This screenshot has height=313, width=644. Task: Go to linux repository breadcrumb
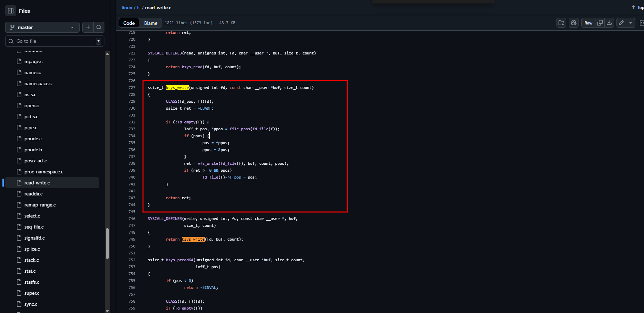[x=127, y=8]
